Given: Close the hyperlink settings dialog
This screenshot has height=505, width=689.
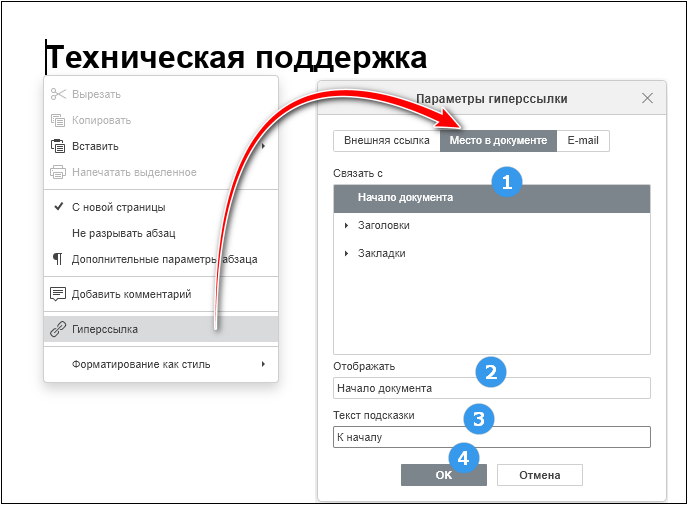Looking at the screenshot, I should [647, 98].
